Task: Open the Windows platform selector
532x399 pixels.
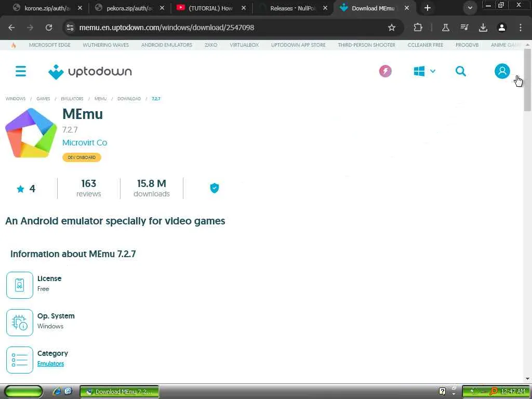Action: tap(424, 71)
